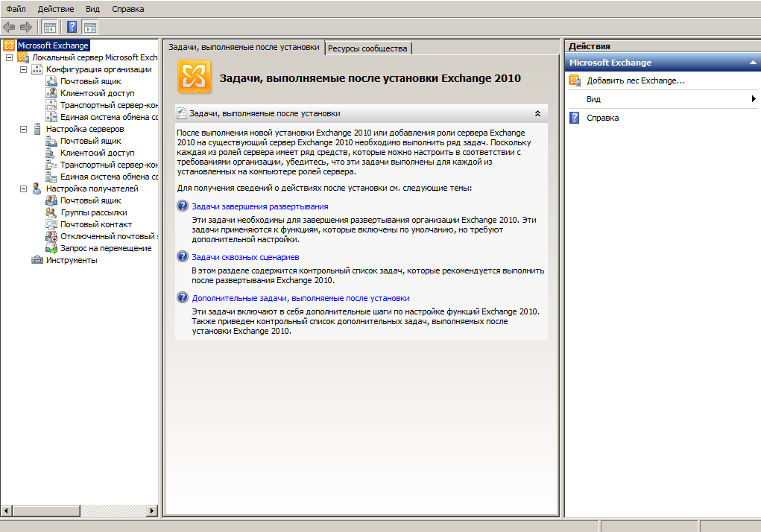The image size is (761, 532).
Task: Select Запрос на перемещение tree item text
Action: click(106, 248)
